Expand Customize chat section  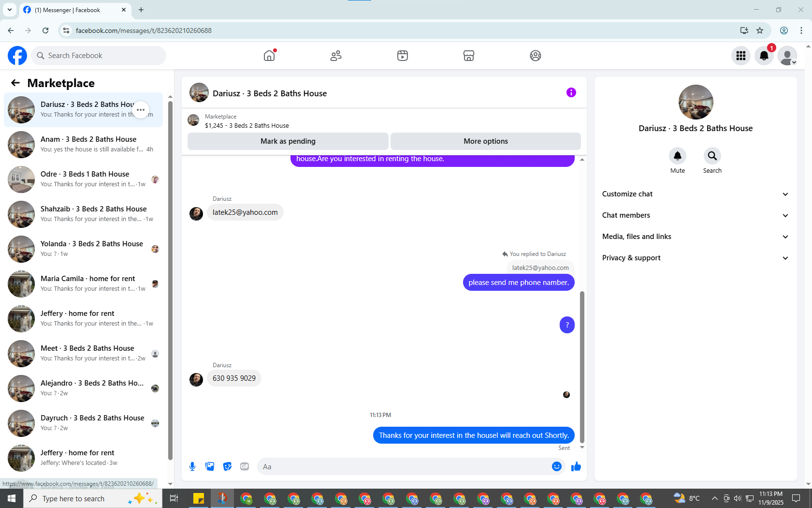point(696,194)
